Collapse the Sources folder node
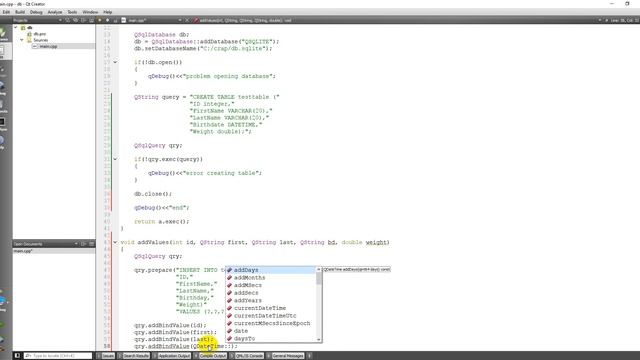Image resolution: width=640 pixels, height=360 pixels. (x=22, y=40)
